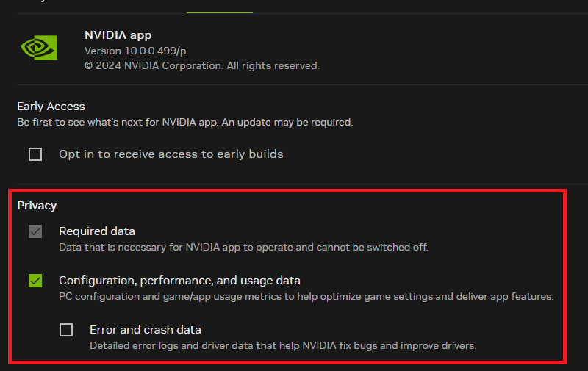The image size is (588, 371).
Task: Click 'PC configuration and game/app usage metrics' description
Action: pos(306,296)
